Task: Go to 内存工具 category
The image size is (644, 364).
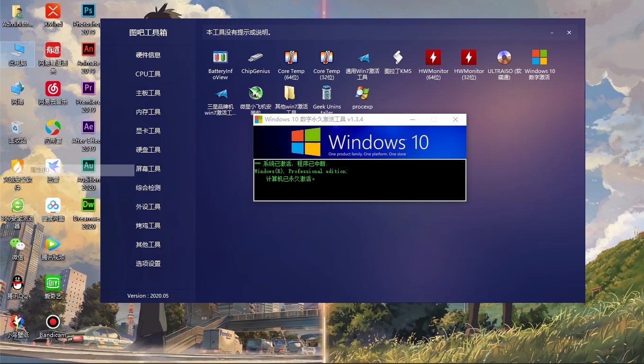Action: coord(148,112)
